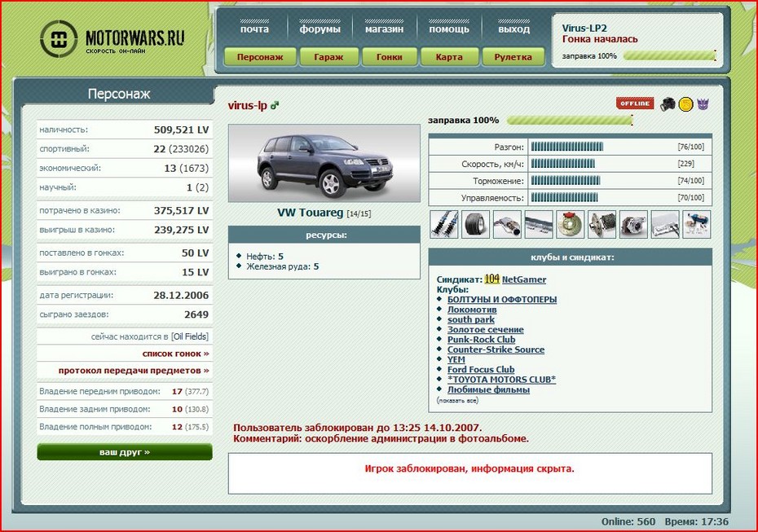
Task: Open БОЛТУНЫ И ОФФТОПЕРЫ club link
Action: coord(502,300)
